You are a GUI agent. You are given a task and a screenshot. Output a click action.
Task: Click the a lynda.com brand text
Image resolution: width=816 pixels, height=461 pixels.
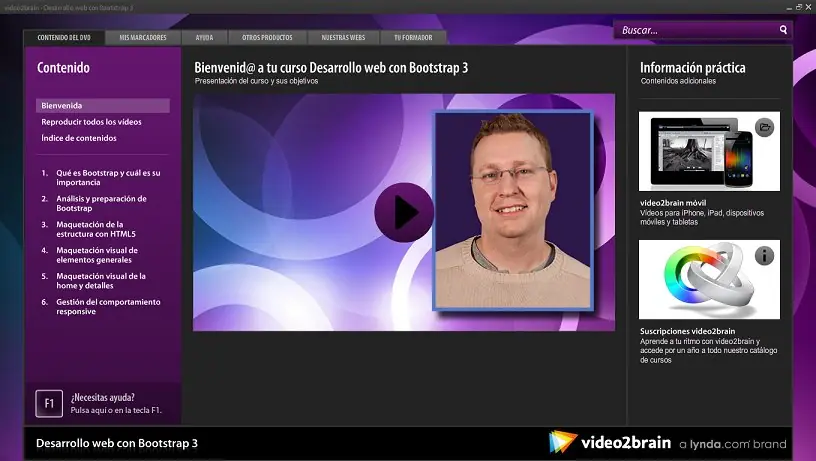pos(733,444)
